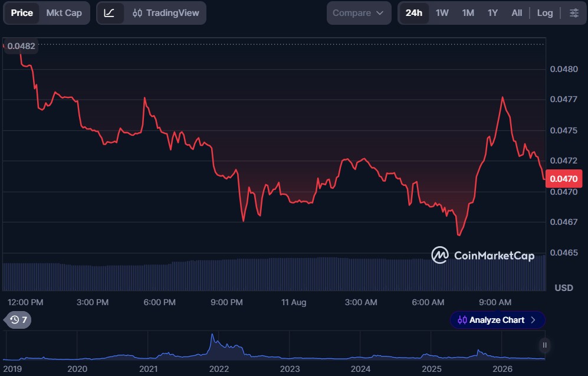
Task: Click the 9 AM price peak on chart
Action: click(502, 97)
